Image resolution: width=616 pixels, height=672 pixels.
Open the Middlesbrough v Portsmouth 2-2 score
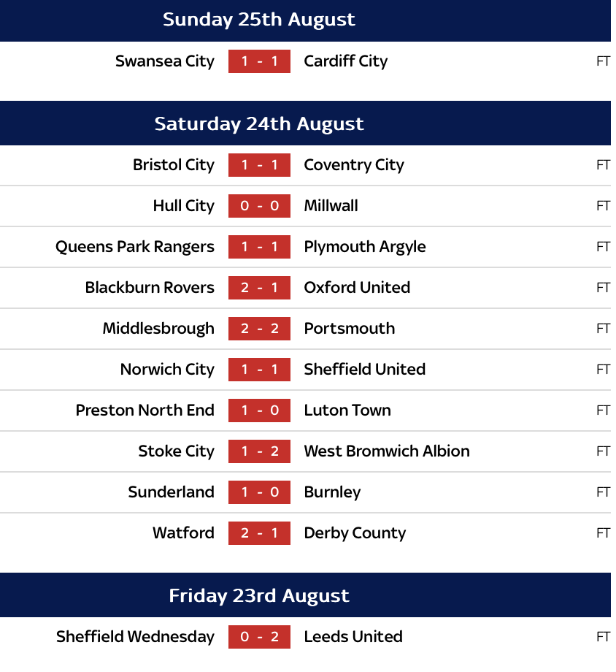(x=259, y=329)
